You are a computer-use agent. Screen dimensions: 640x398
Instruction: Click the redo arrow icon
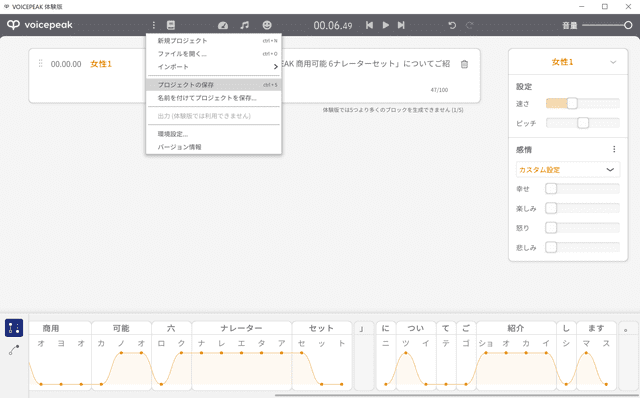469,25
